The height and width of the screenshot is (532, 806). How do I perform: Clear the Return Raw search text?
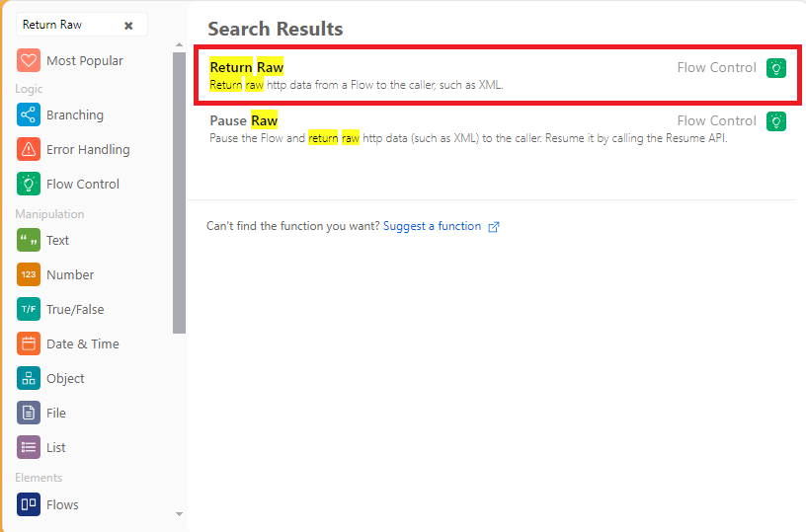click(128, 25)
